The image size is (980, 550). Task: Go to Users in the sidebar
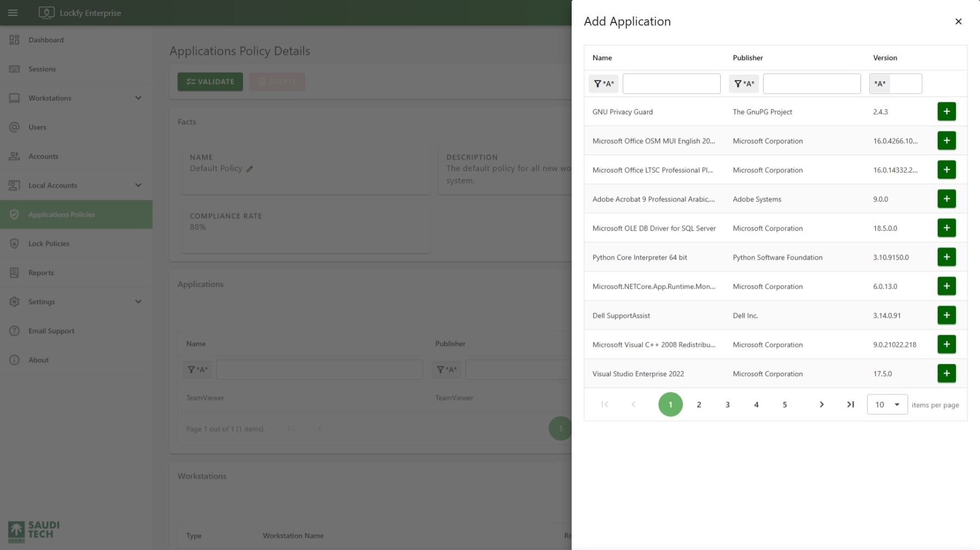click(76, 127)
